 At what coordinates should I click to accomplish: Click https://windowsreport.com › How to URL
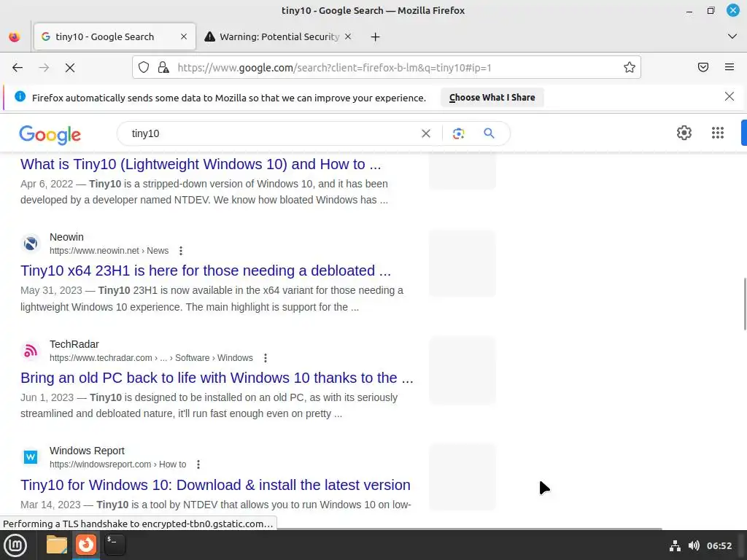click(x=117, y=464)
